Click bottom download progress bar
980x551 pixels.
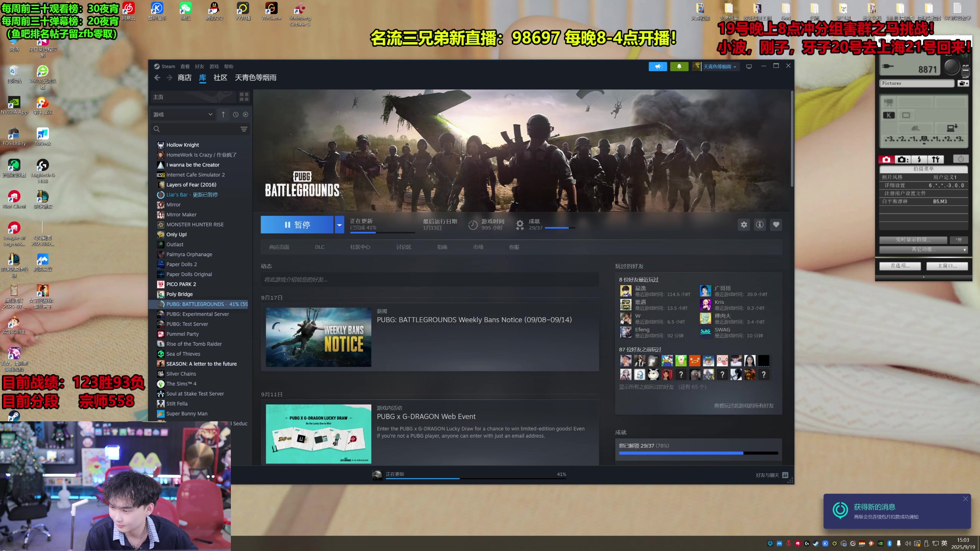click(476, 478)
